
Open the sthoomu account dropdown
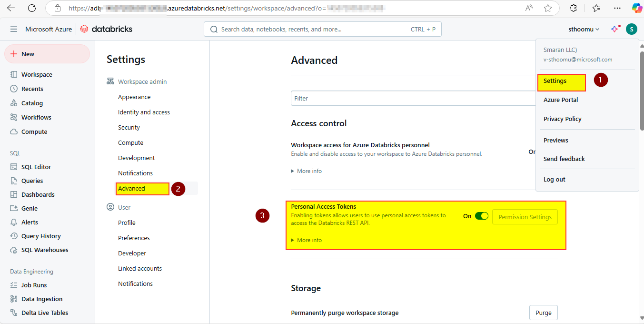coord(583,29)
